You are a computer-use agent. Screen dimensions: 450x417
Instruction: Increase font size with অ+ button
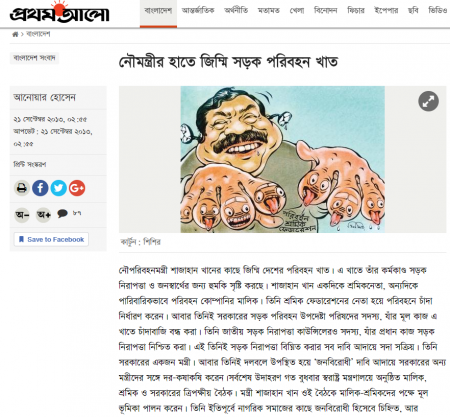tap(44, 215)
